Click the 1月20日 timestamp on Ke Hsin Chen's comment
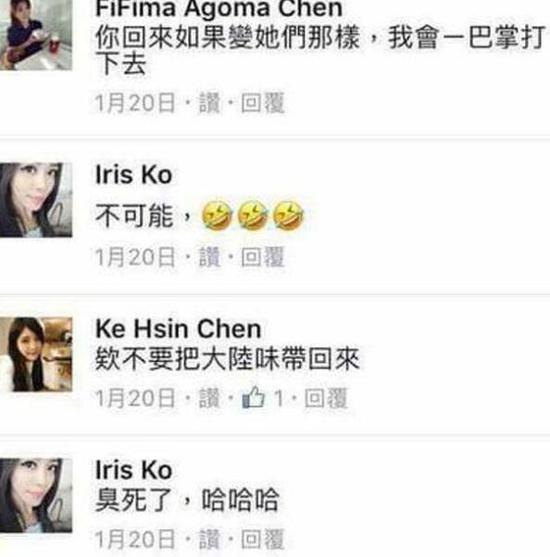Viewport: 550px width, 557px height. tap(135, 398)
